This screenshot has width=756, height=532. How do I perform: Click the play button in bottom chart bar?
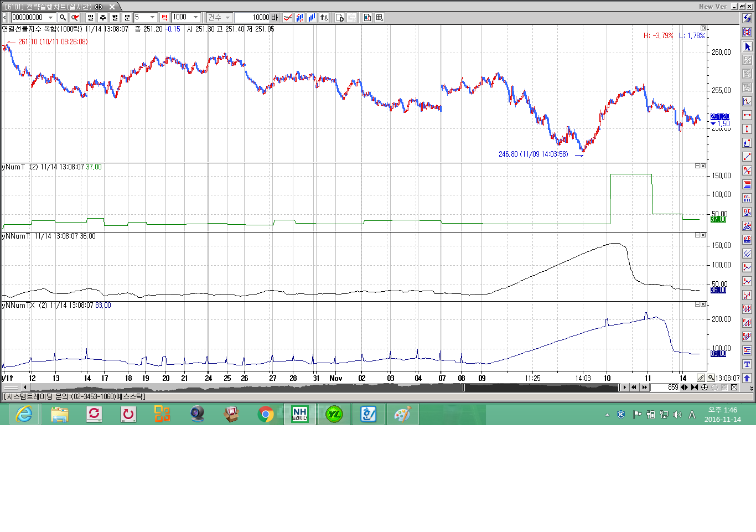625,388
